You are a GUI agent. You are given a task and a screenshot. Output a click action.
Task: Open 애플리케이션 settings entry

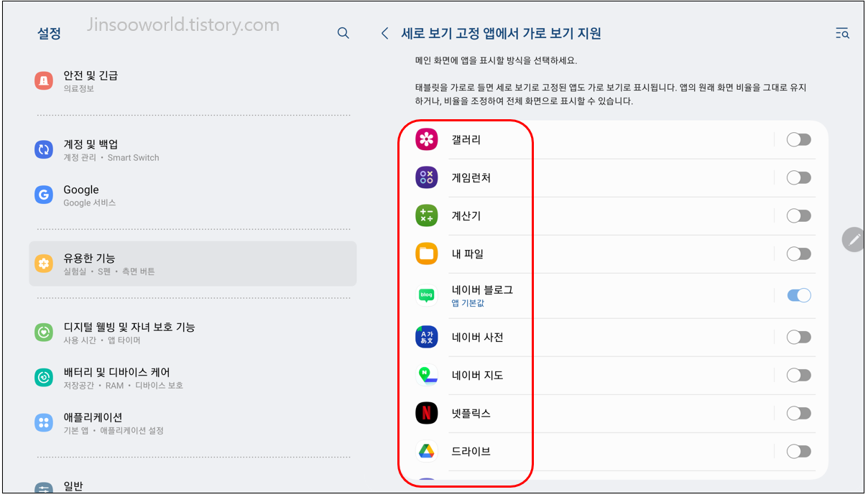tap(193, 422)
